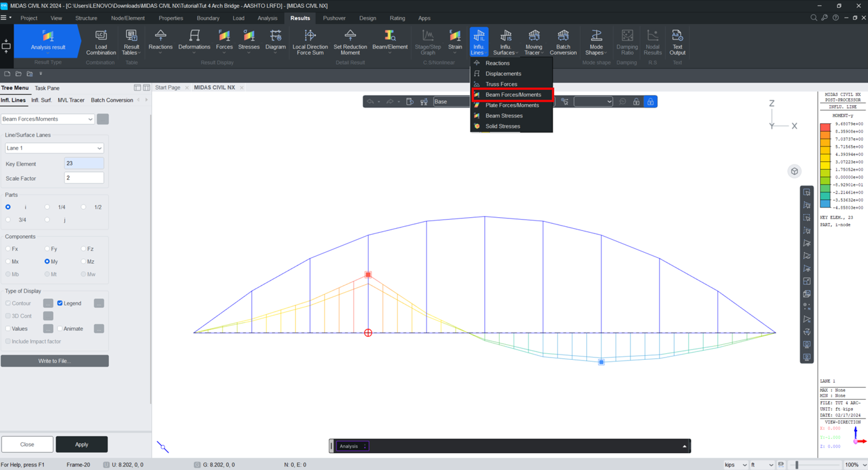This screenshot has height=470, width=868.
Task: Open the Forces result display
Action: pyautogui.click(x=224, y=41)
